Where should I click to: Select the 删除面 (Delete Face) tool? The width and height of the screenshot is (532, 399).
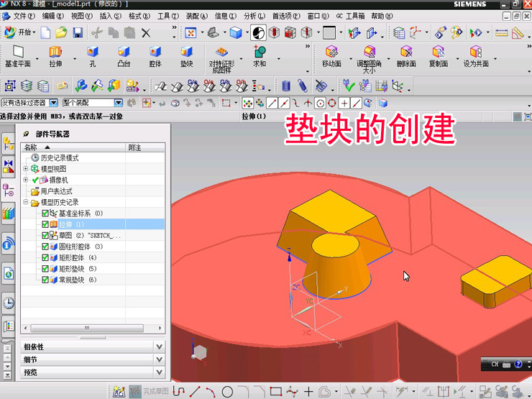tap(406, 52)
